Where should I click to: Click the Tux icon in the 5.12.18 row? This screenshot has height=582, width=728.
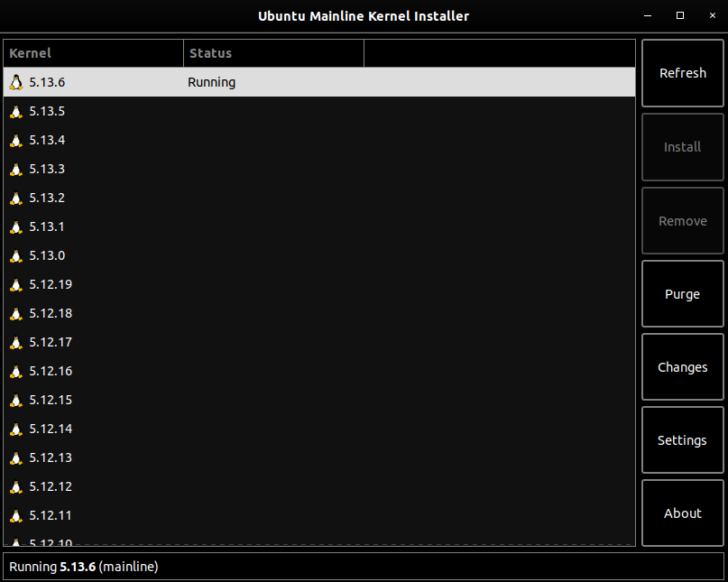(x=16, y=313)
